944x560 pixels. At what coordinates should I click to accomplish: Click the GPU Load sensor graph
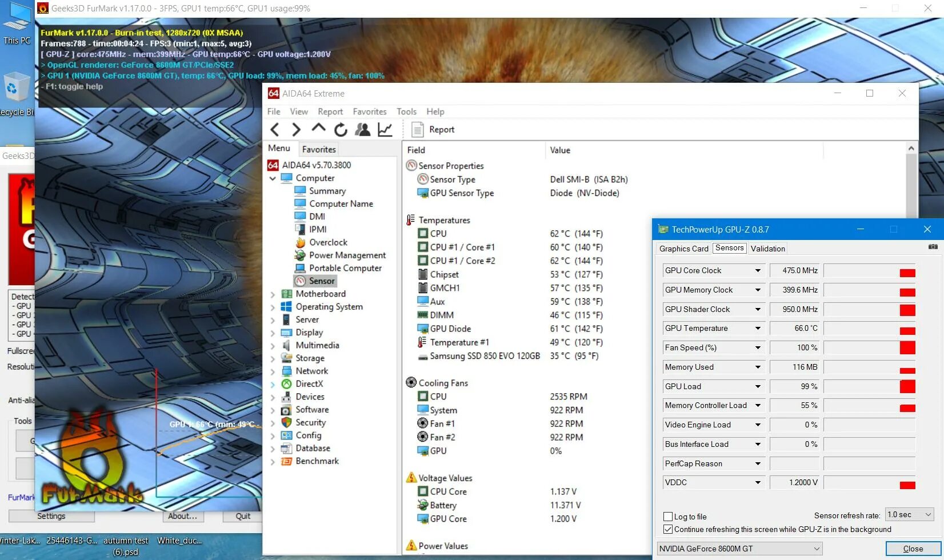coord(869,387)
